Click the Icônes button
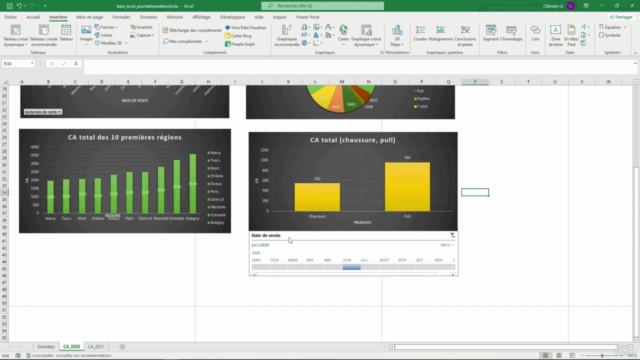This screenshot has height=360, width=640. pyautogui.click(x=104, y=35)
